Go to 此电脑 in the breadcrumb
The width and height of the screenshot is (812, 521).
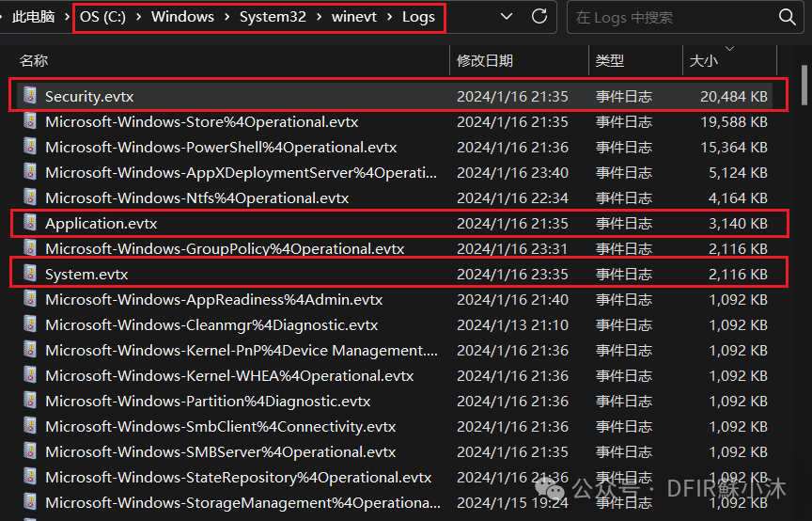click(x=33, y=17)
